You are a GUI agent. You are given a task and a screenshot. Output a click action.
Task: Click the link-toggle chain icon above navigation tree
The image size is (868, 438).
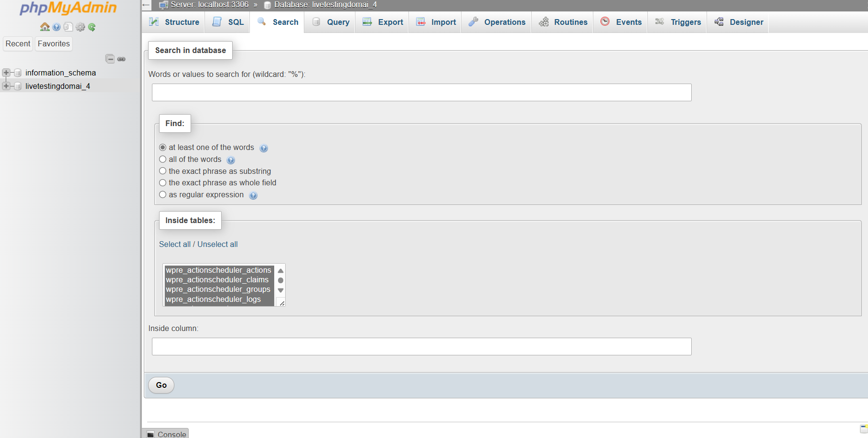pos(122,59)
